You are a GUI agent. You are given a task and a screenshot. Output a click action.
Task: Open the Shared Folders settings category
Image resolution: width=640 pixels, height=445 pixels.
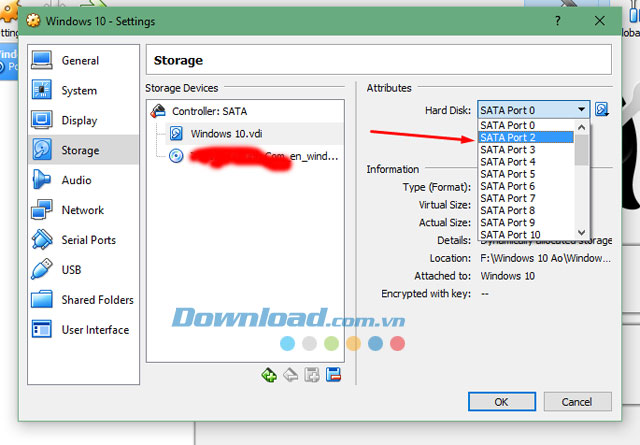click(84, 300)
